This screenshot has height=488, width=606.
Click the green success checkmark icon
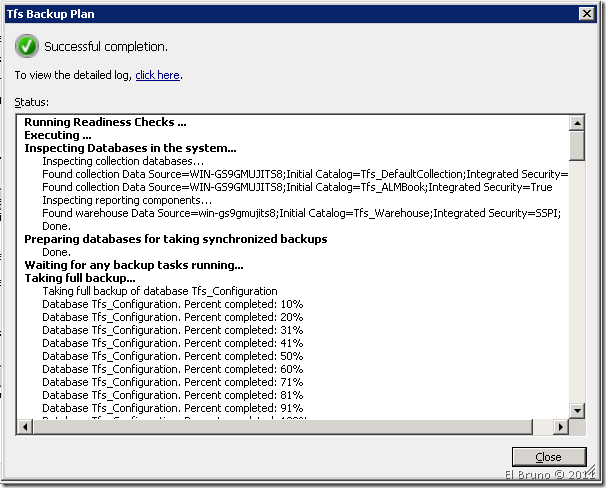tap(27, 46)
